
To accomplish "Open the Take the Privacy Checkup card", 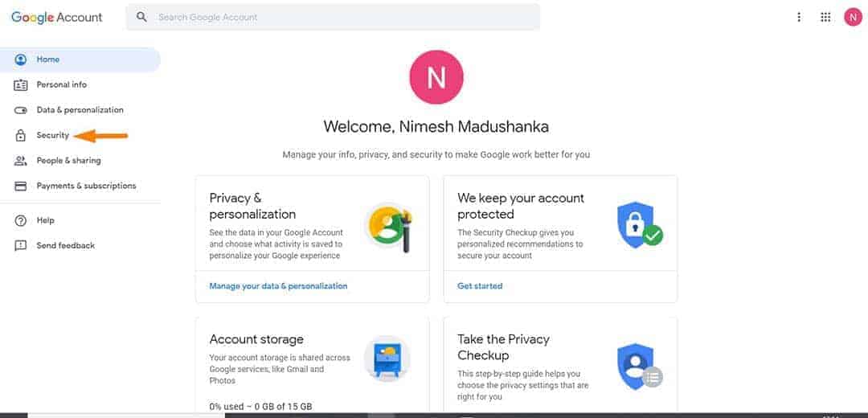I will [x=503, y=347].
